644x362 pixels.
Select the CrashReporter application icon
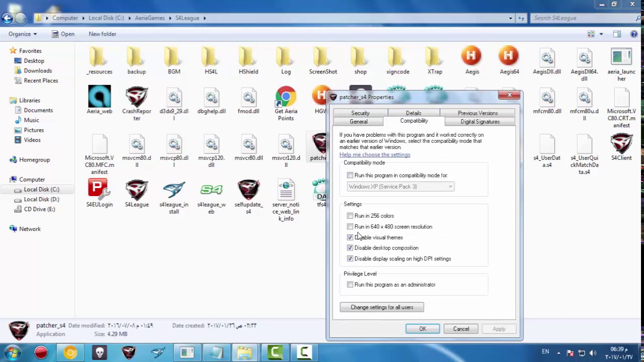136,96
